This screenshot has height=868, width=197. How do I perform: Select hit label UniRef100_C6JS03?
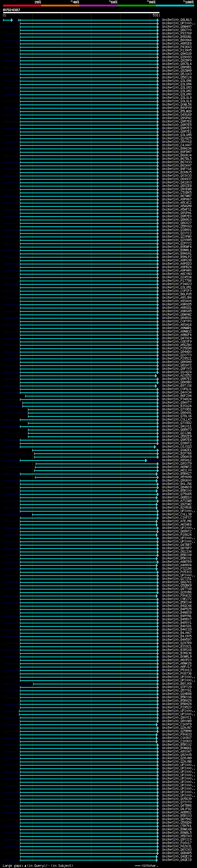tap(177, 447)
